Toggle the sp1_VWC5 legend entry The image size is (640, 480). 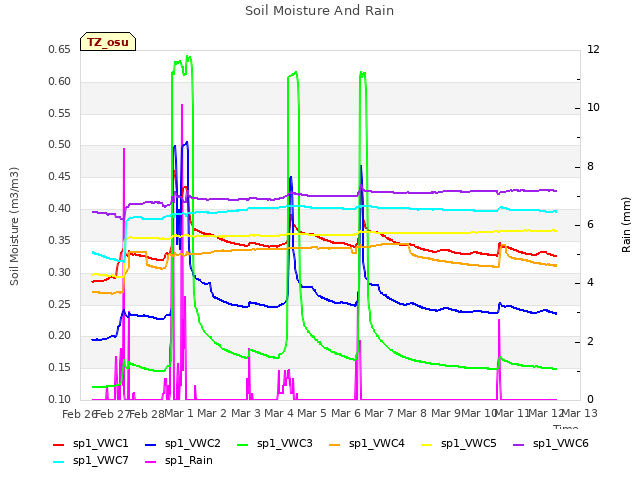coord(459,444)
